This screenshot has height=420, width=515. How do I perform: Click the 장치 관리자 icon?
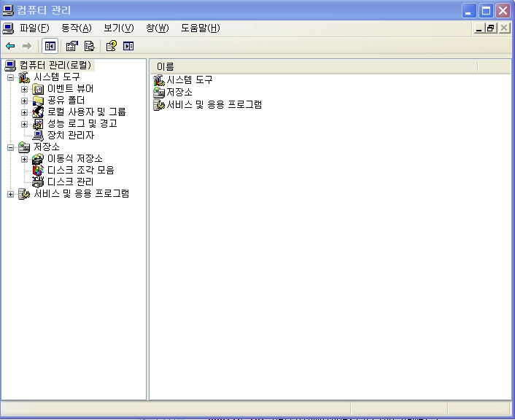[x=38, y=136]
